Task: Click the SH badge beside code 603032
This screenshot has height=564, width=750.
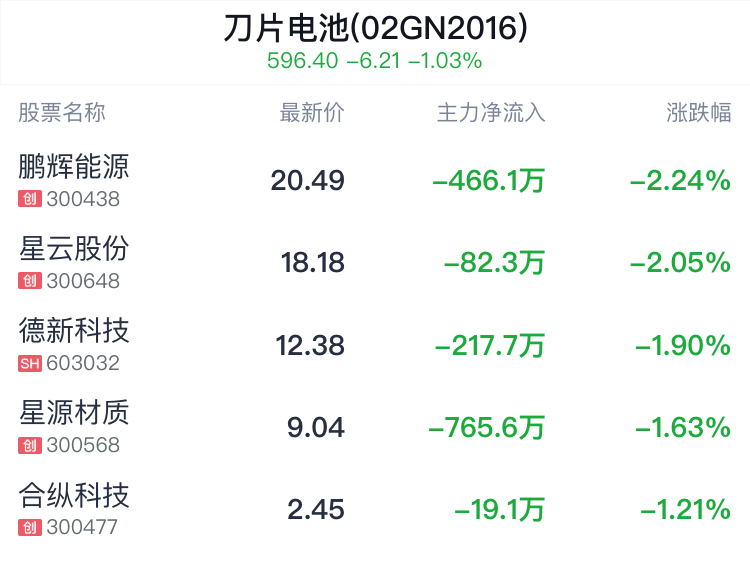Action: click(30, 363)
